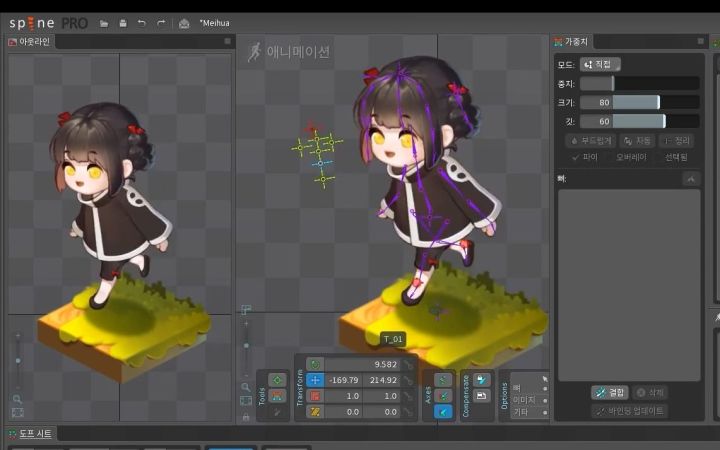This screenshot has width=720, height=450.
Task: Adjust the 깃 slider set to 60
Action: (x=640, y=121)
